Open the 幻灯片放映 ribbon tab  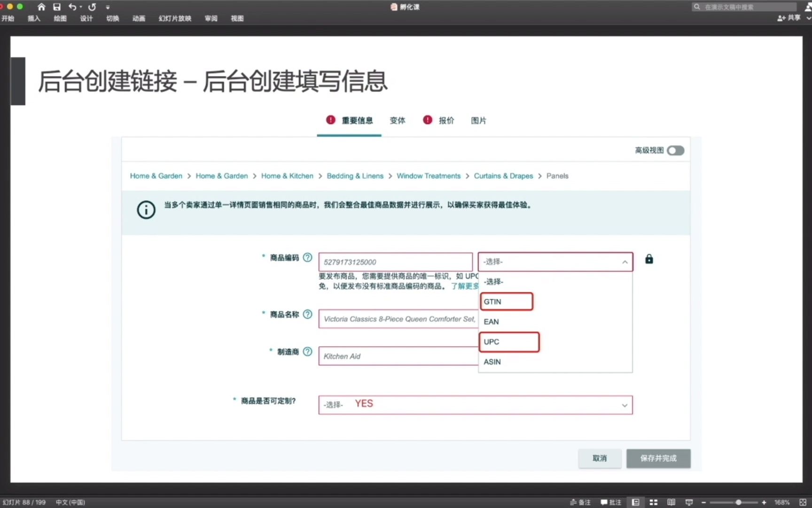click(174, 18)
